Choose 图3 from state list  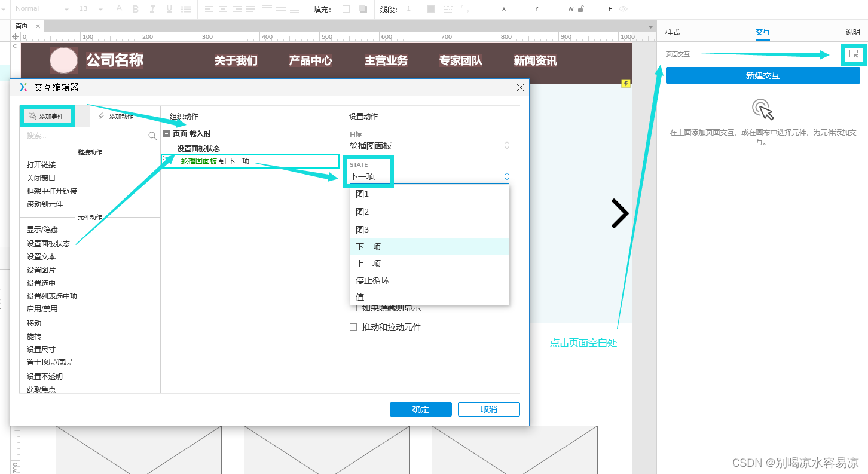(x=429, y=230)
